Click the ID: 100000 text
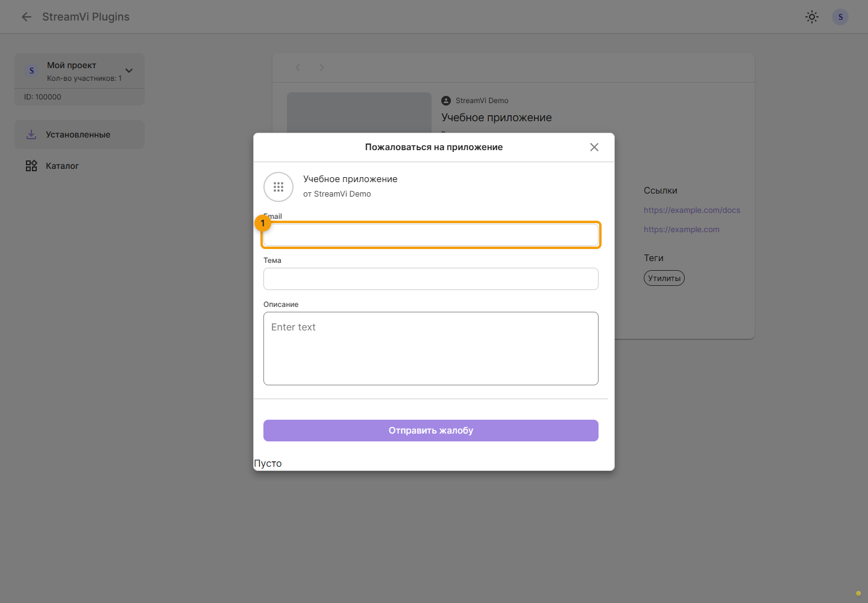The height and width of the screenshot is (603, 868). 43,97
